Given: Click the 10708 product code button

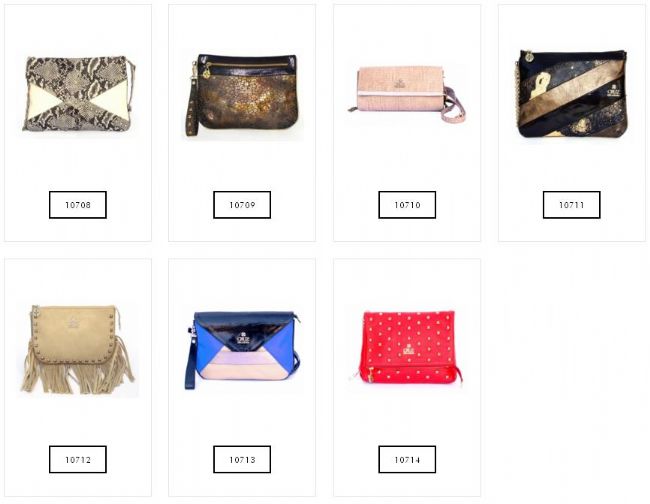Looking at the screenshot, I should pos(78,205).
